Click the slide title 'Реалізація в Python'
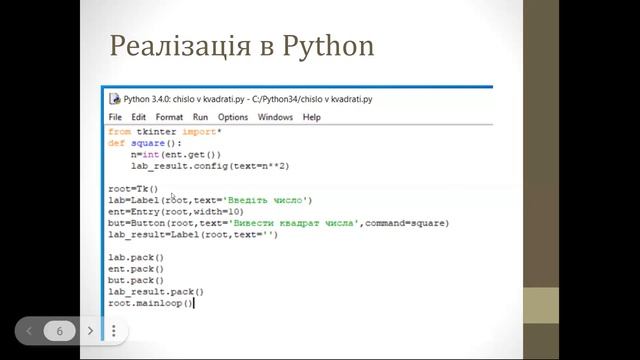Screen dimensions: 640x360 click(x=242, y=46)
